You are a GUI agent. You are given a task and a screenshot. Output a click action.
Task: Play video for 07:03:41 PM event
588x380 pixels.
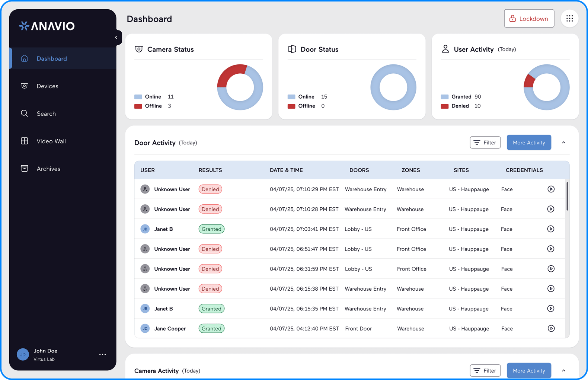551,229
